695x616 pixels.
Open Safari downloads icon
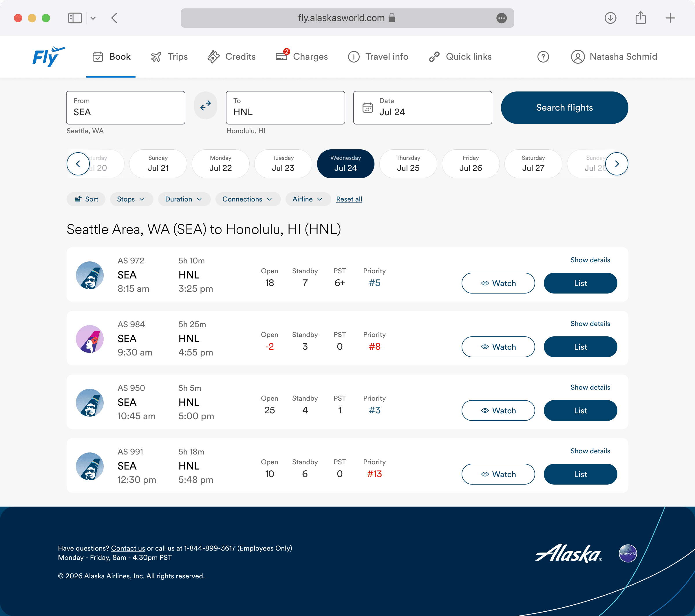click(x=610, y=18)
